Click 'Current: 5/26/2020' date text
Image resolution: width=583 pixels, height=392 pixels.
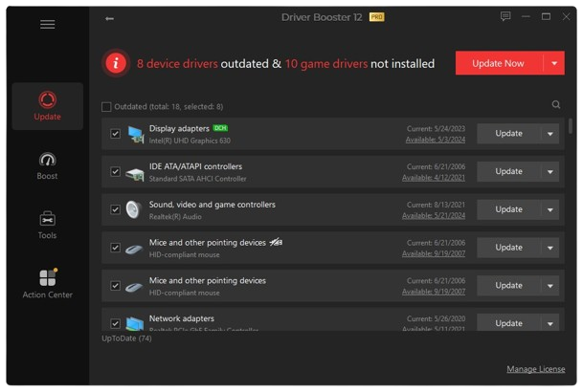pyautogui.click(x=436, y=319)
